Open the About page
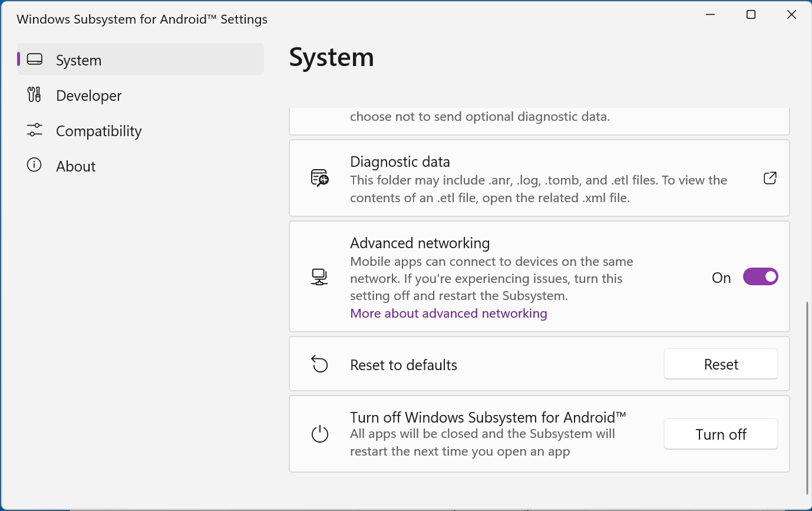Image resolution: width=812 pixels, height=511 pixels. click(x=140, y=166)
